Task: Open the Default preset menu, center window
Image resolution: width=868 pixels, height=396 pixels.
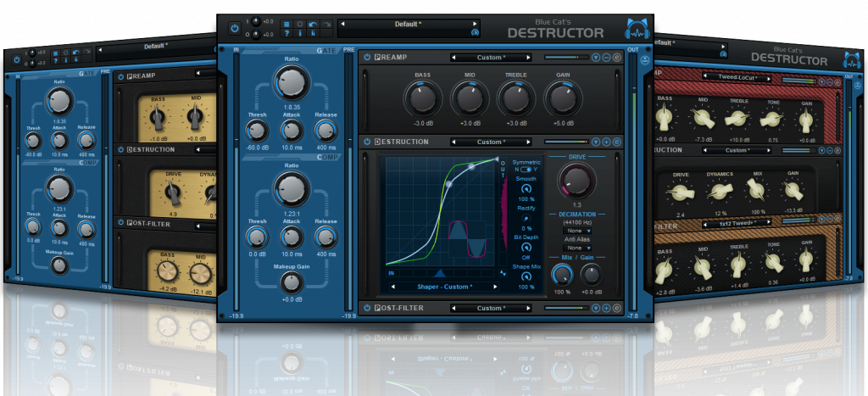Action: pyautogui.click(x=409, y=24)
